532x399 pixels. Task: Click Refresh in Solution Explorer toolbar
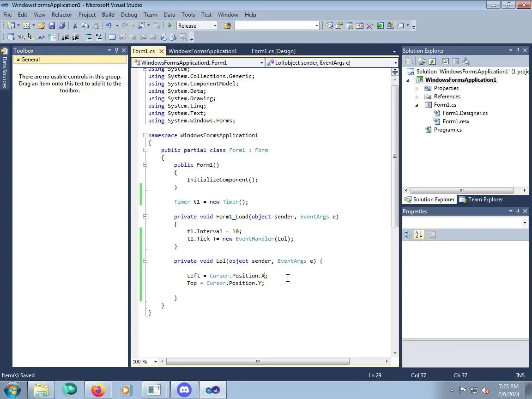tap(432, 61)
